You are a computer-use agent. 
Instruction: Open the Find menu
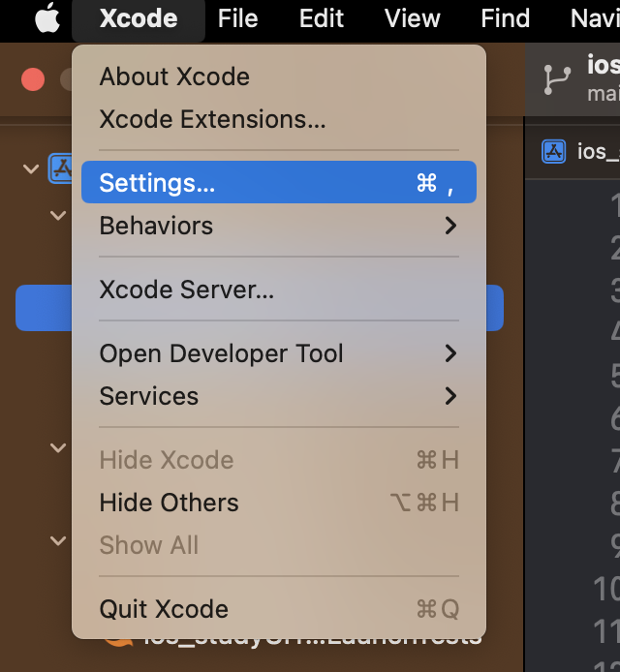coord(505,19)
